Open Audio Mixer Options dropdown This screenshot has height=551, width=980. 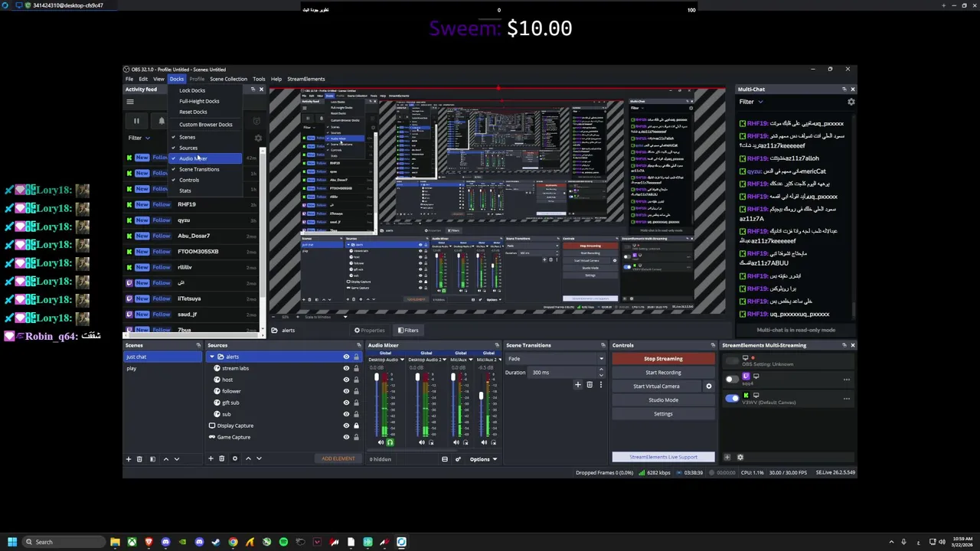[x=483, y=459]
